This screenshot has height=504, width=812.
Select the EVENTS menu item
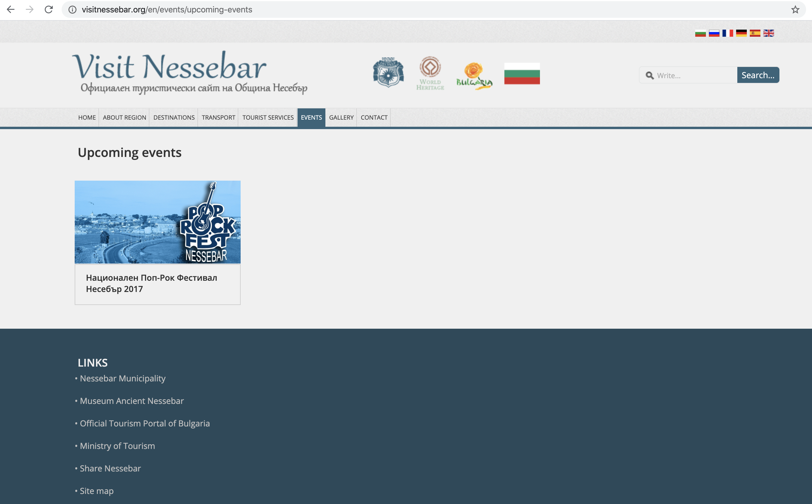pyautogui.click(x=311, y=118)
